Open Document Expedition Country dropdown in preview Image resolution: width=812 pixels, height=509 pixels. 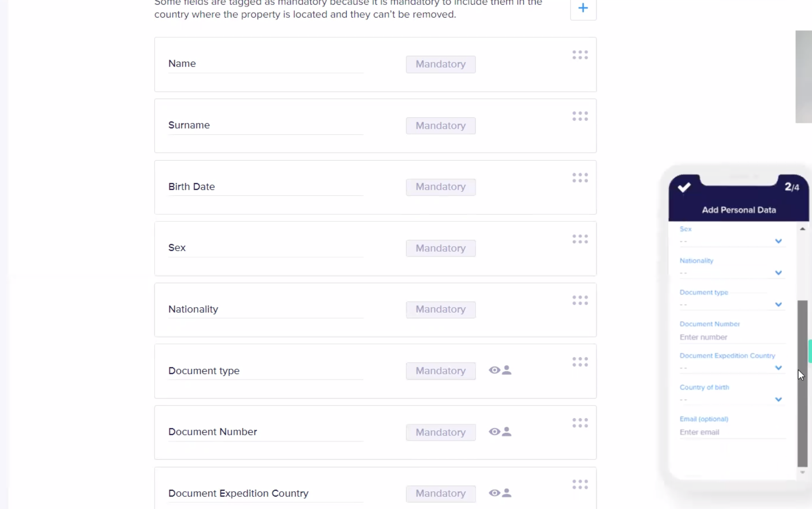pos(732,368)
